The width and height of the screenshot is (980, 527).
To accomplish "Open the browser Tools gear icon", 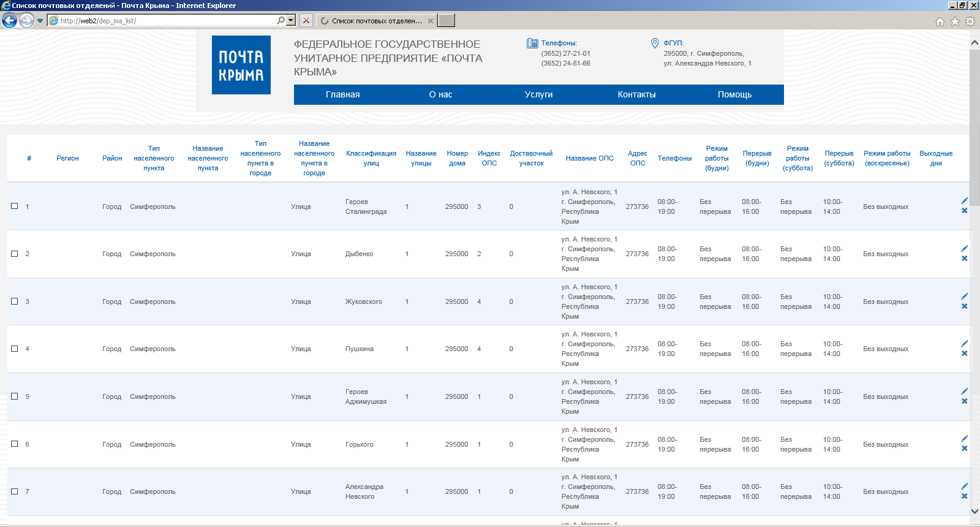I will point(970,21).
